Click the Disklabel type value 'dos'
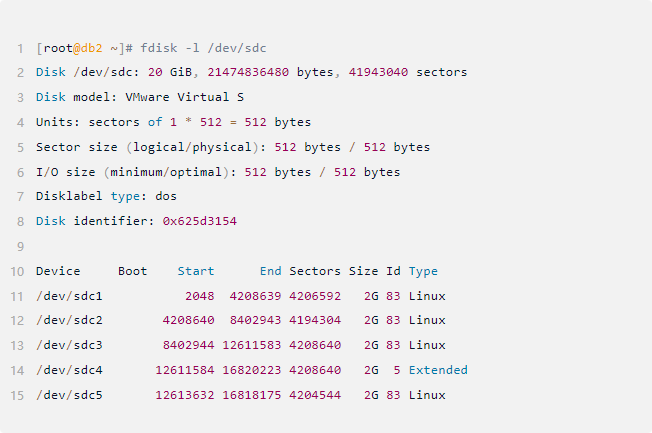 [166, 196]
